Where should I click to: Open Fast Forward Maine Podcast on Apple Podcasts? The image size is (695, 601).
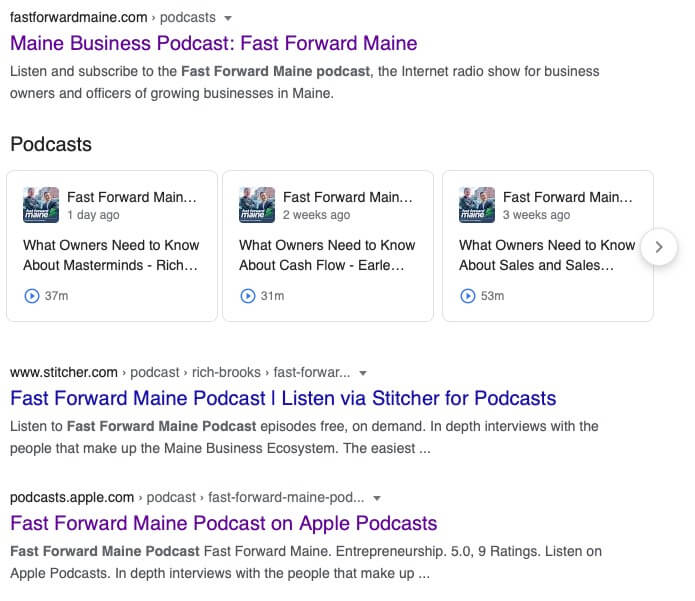pos(223,523)
